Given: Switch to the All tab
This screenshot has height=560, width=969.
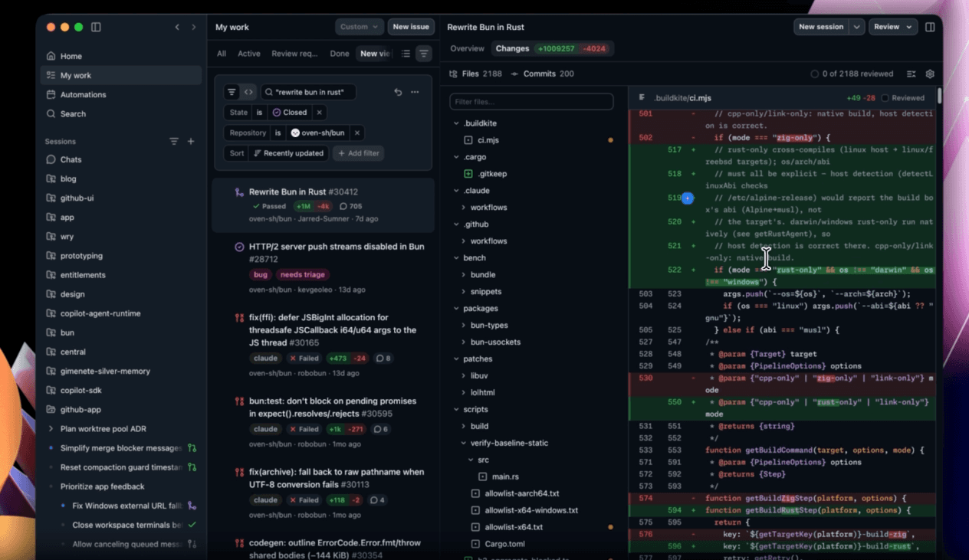Looking at the screenshot, I should pyautogui.click(x=222, y=54).
